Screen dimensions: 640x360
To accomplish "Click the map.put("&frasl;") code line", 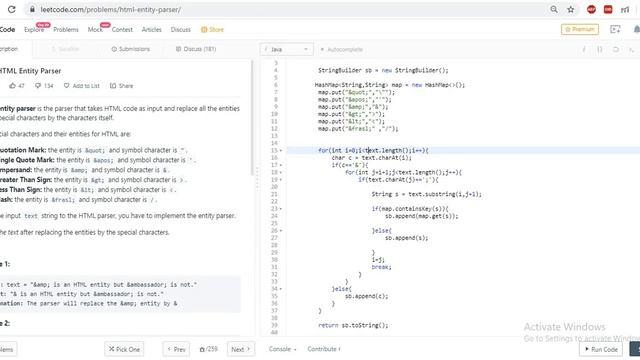I will (x=358, y=129).
